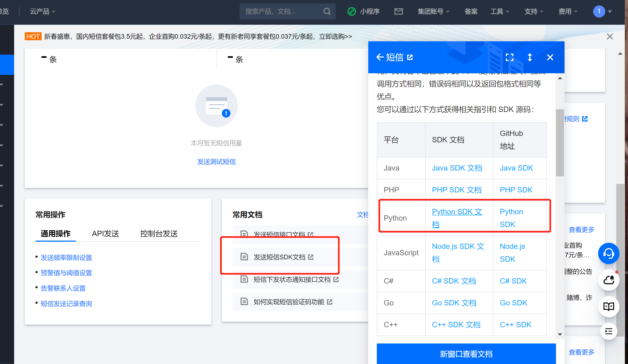Click the 新窗口查看文档 button
The width and height of the screenshot is (628, 364).
pyautogui.click(x=466, y=354)
